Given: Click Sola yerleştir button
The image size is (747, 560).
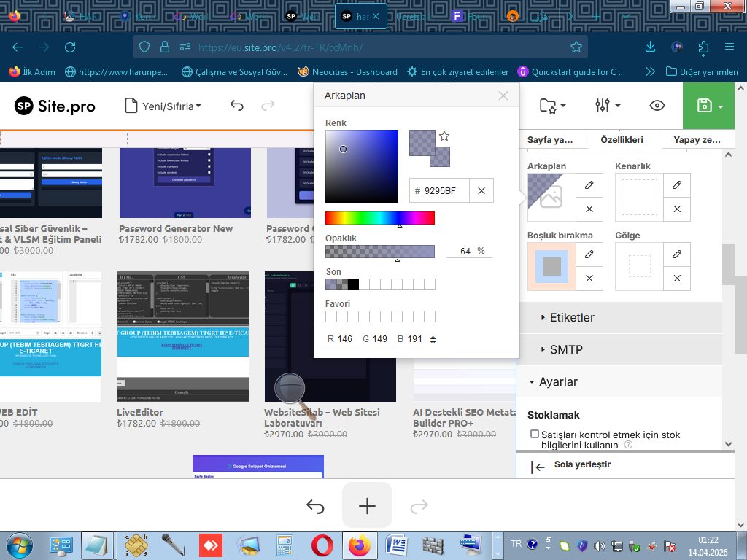Looking at the screenshot, I should coord(581,465).
